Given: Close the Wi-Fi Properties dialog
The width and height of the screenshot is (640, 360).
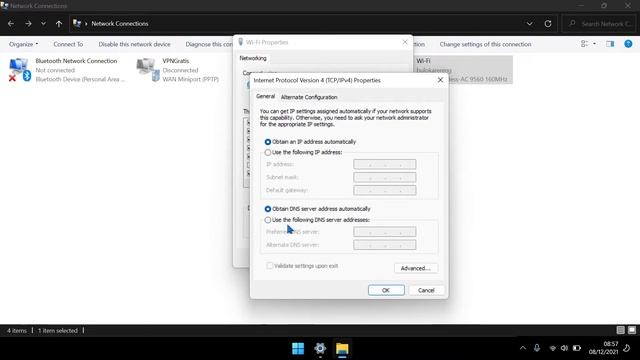Looking at the screenshot, I should [405, 42].
